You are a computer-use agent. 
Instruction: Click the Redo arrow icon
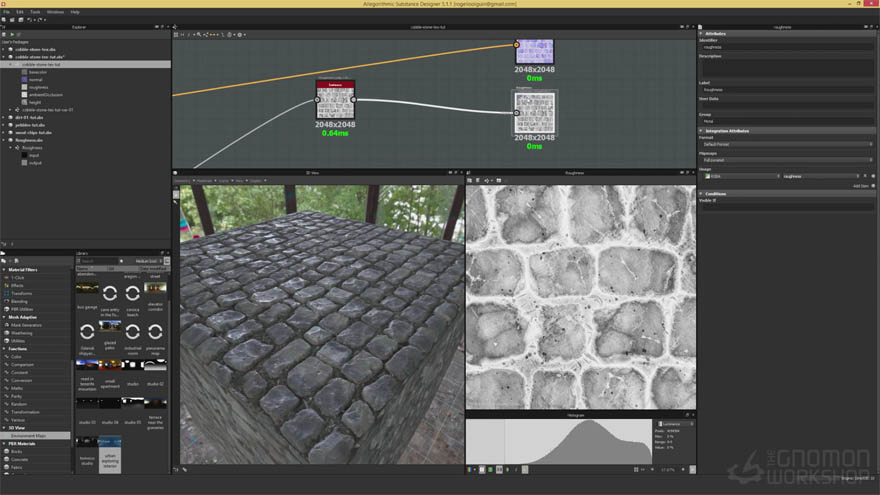[x=39, y=20]
